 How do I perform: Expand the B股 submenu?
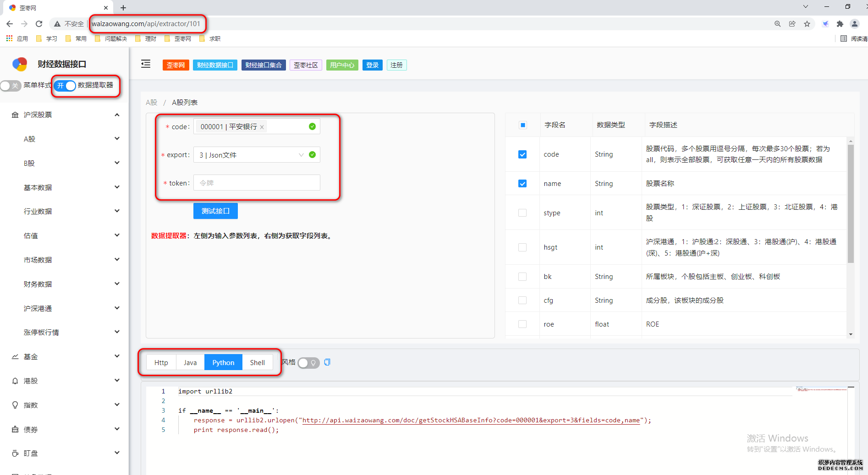point(65,163)
